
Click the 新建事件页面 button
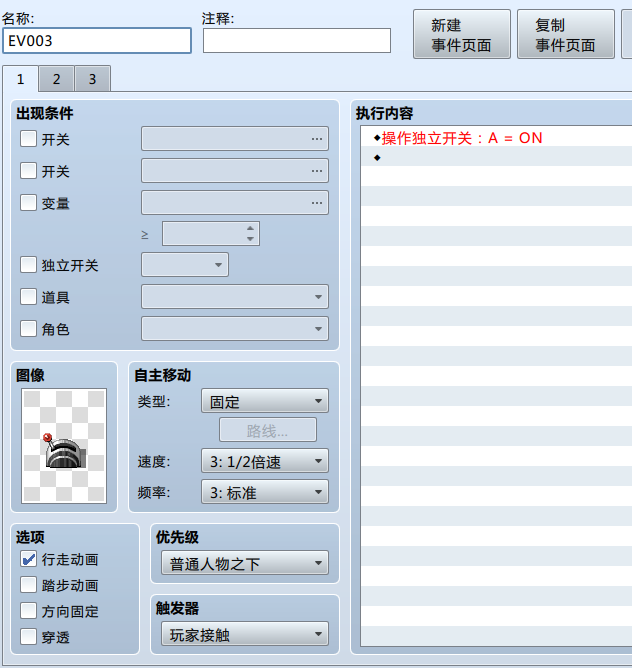pos(462,35)
